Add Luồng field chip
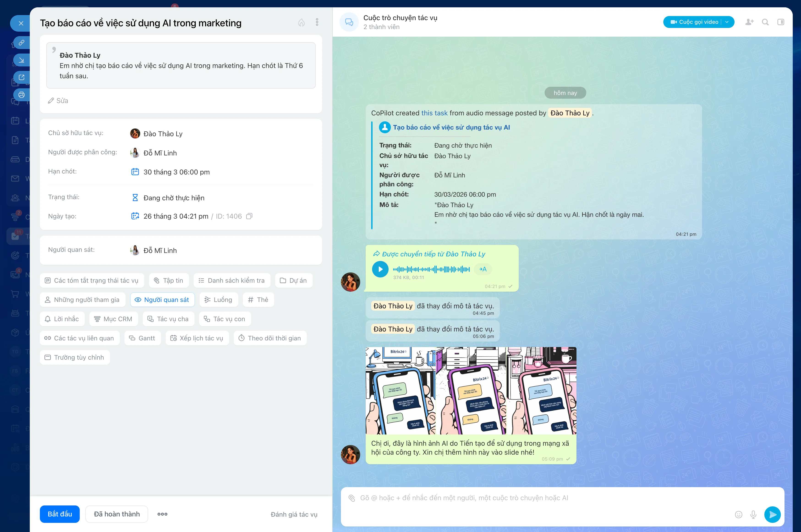This screenshot has width=801, height=532. pos(219,300)
